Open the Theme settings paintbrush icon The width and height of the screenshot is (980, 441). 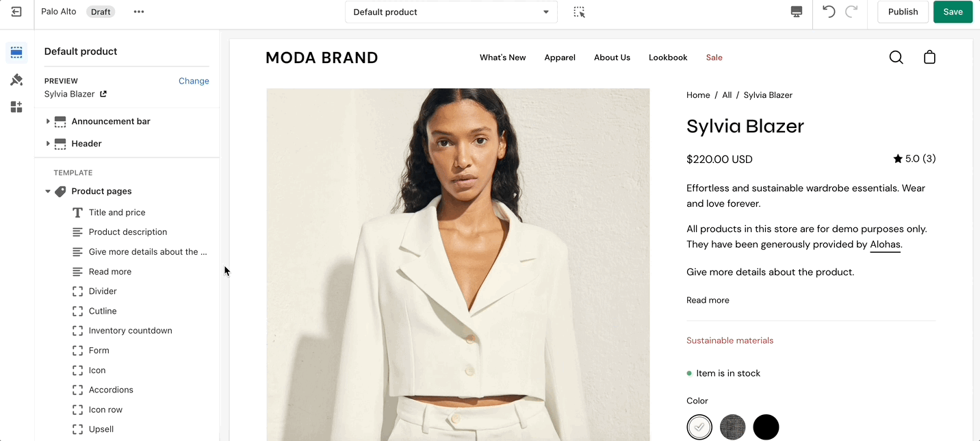[x=16, y=80]
